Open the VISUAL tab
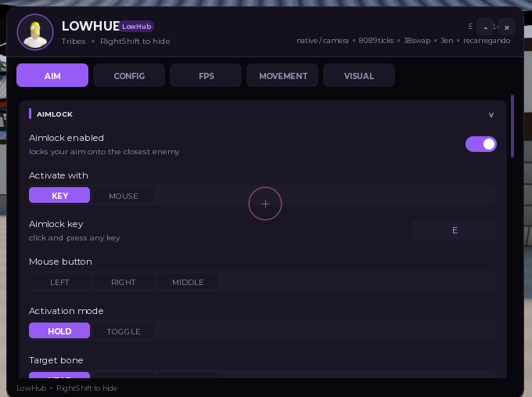 coord(359,75)
